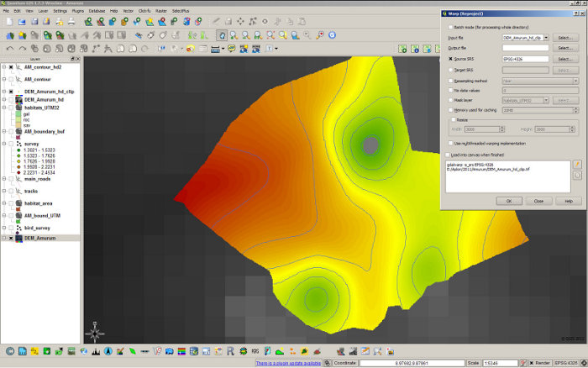Screen dimensions: 588x368
Task: Click the Output file text field
Action: [525, 49]
